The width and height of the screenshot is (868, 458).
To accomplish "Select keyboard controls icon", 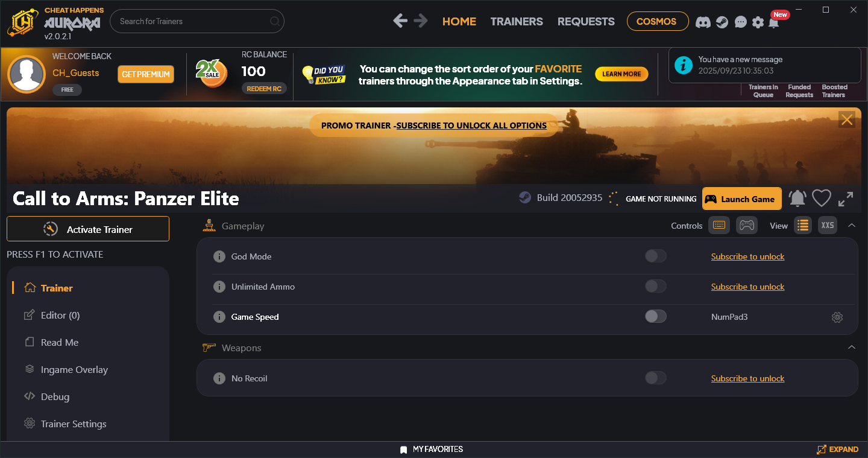I will (719, 225).
